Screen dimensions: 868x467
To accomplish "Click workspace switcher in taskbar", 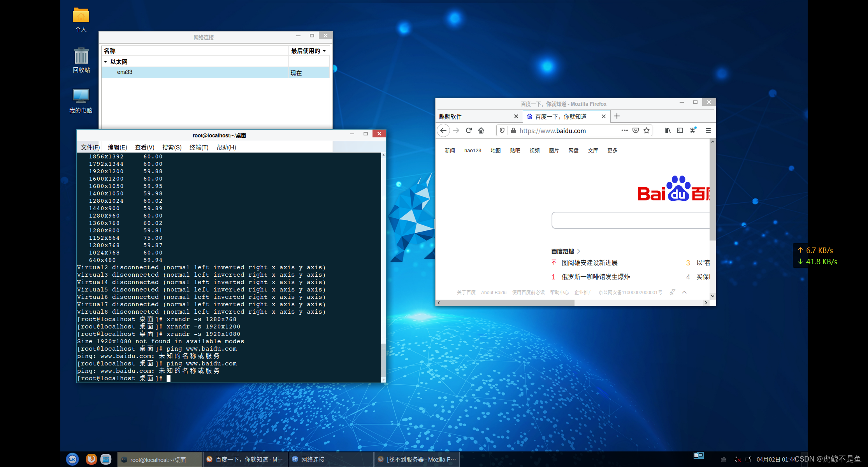I will click(699, 455).
